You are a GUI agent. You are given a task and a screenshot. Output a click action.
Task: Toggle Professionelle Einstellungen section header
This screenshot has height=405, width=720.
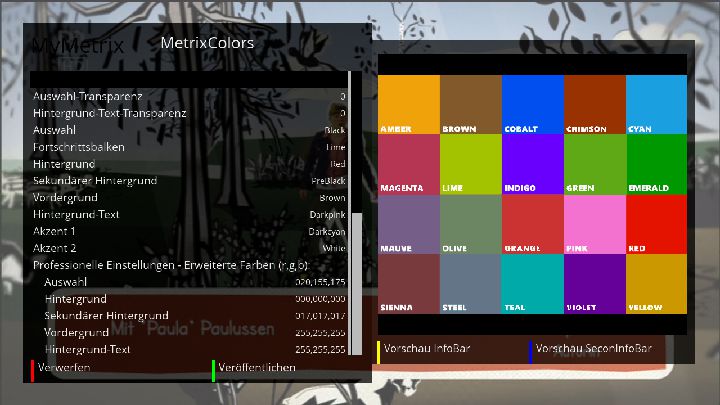coord(171,265)
